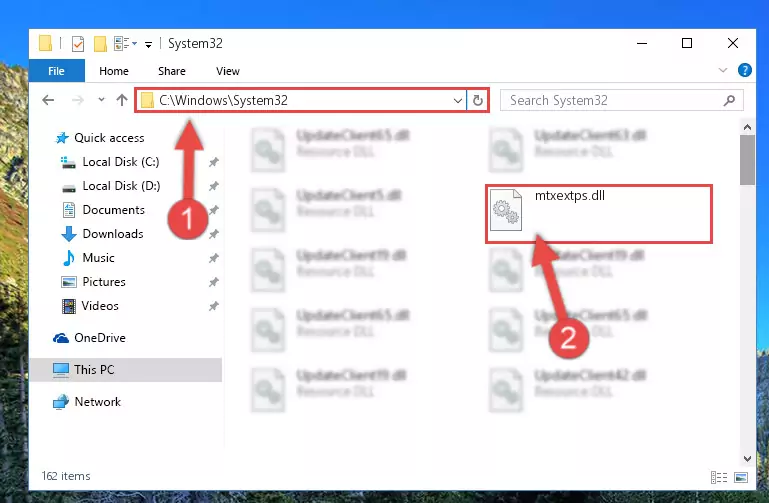Go forward with the Forward arrow
Screen dimensions: 769x503
pyautogui.click(x=77, y=100)
